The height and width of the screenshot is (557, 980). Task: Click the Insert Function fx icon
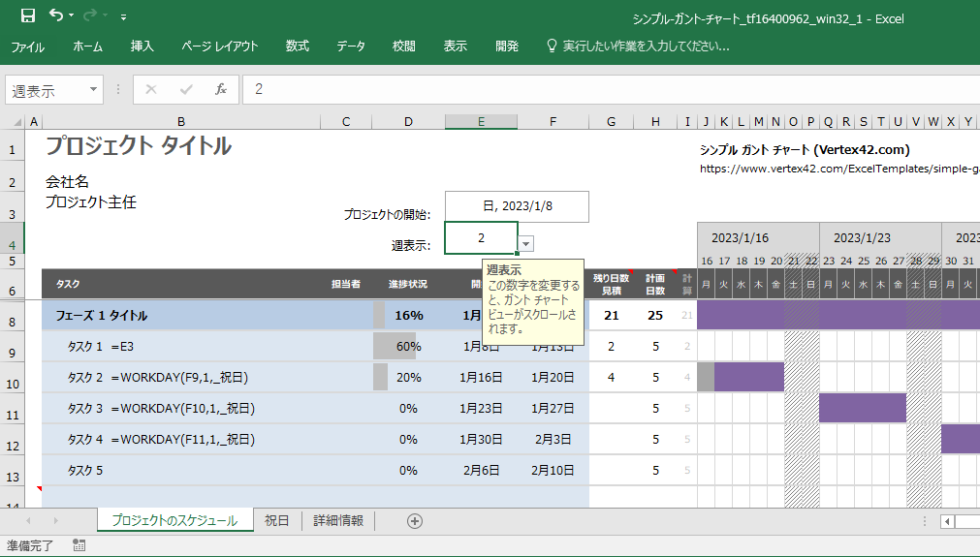click(x=221, y=90)
